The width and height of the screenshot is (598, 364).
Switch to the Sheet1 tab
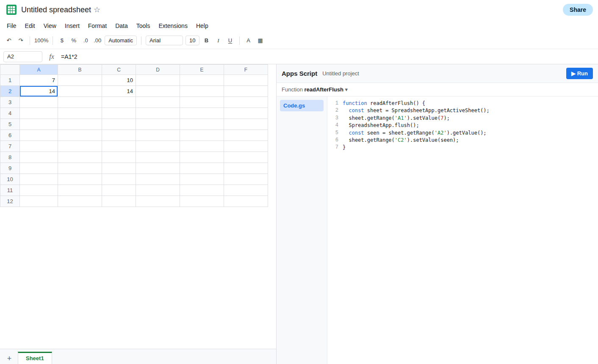pyautogui.click(x=35, y=358)
